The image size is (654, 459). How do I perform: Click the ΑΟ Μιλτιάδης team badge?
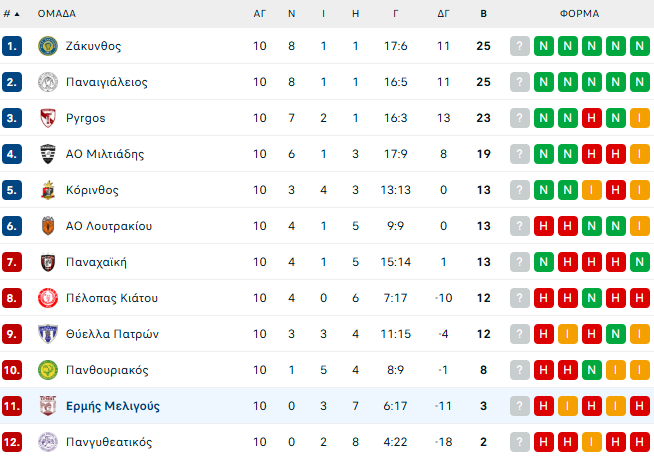click(47, 154)
